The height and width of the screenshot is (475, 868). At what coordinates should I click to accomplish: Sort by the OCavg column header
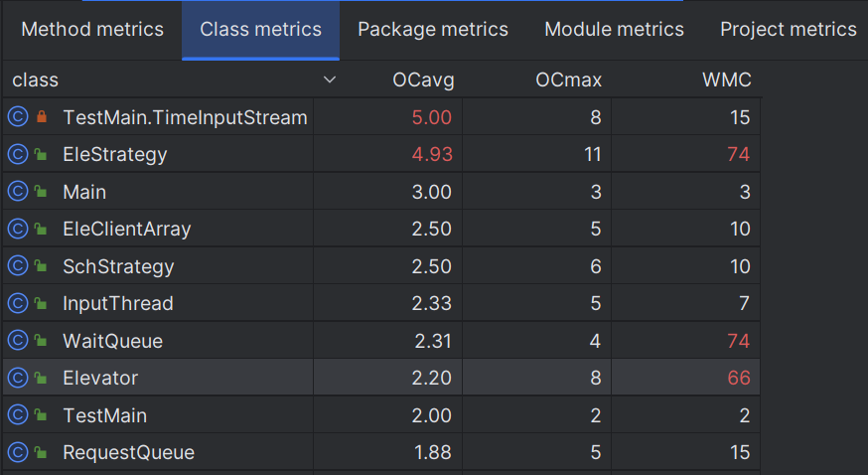pyautogui.click(x=424, y=79)
